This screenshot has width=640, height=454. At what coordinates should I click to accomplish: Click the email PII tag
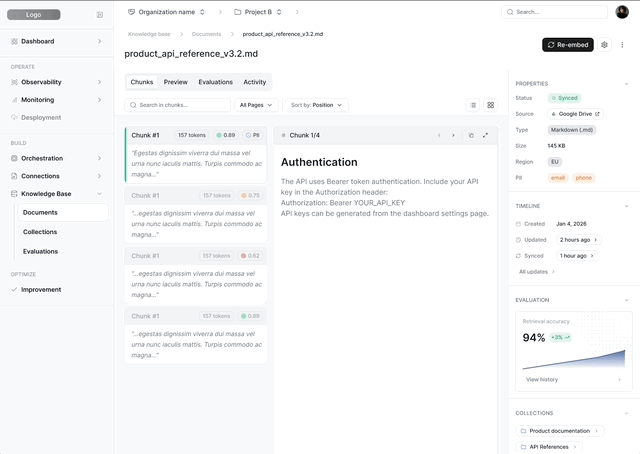tap(558, 178)
